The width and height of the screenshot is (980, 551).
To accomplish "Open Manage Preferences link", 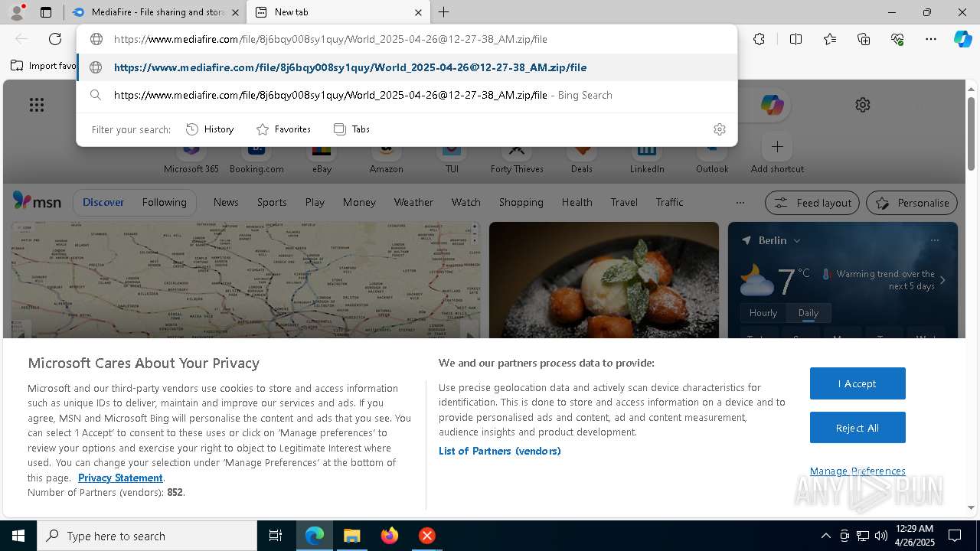I will [x=857, y=471].
